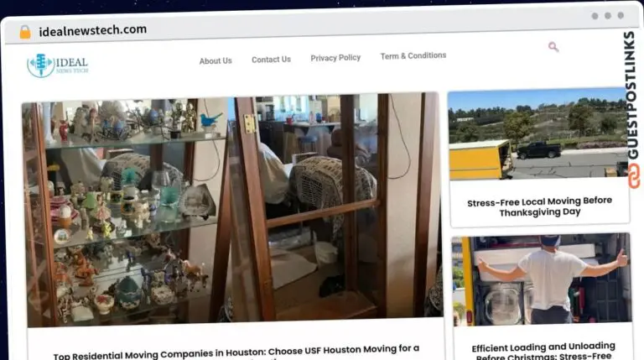This screenshot has height=360, width=644.
Task: Read Stress-Free Local Moving Before Thanksgiving article
Action: (540, 206)
